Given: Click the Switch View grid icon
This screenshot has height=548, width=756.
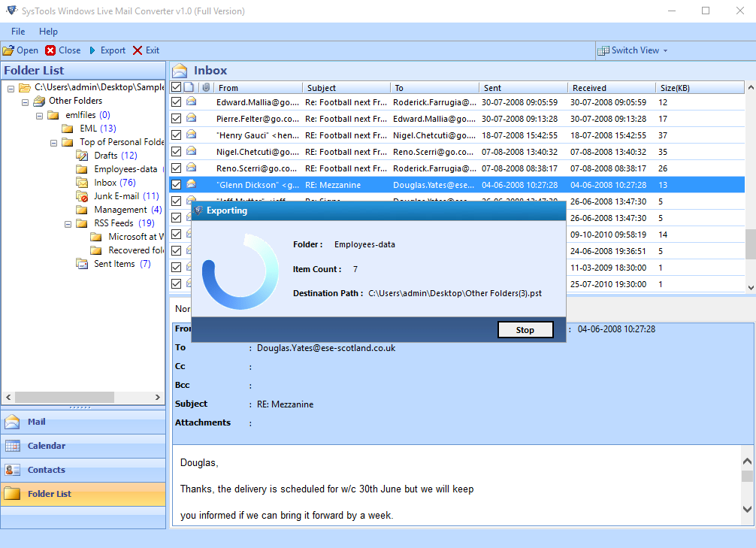Looking at the screenshot, I should pos(603,50).
